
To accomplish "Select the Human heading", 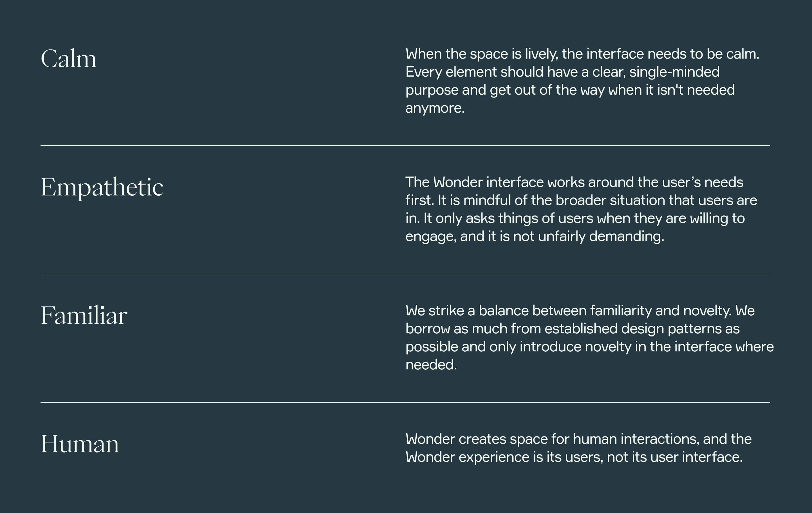I will coord(80,443).
